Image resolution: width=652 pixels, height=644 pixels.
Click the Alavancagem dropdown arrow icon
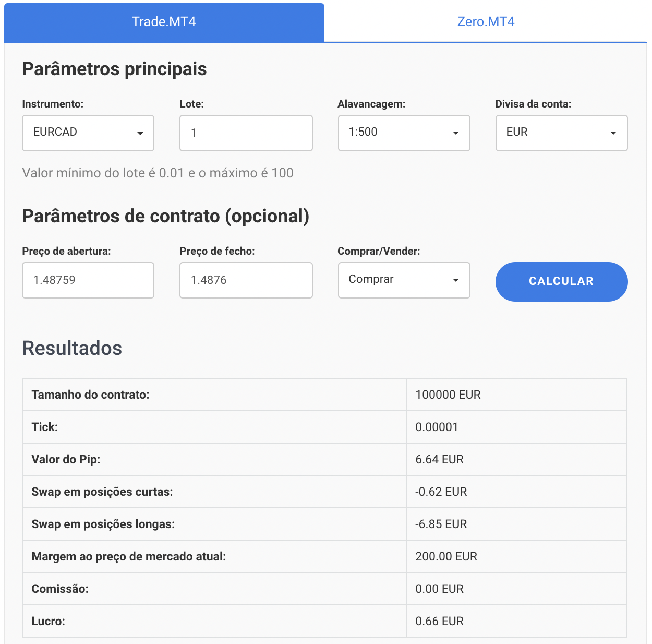(456, 133)
